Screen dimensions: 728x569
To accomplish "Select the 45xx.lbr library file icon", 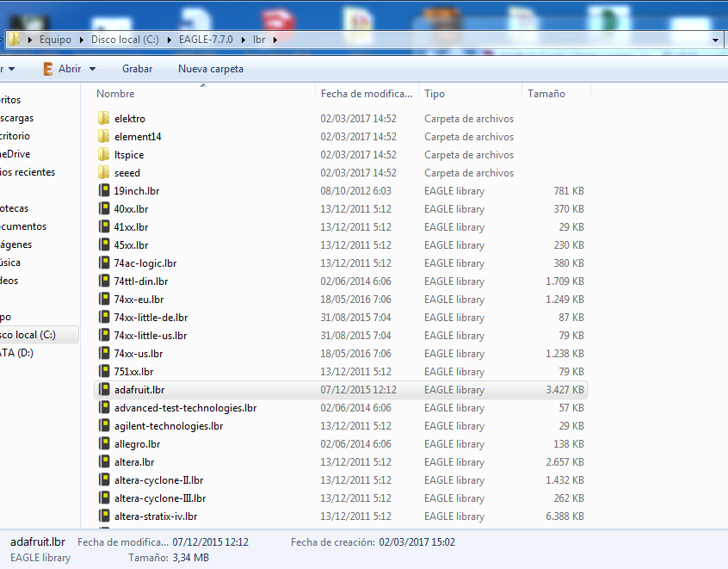I will [x=104, y=244].
